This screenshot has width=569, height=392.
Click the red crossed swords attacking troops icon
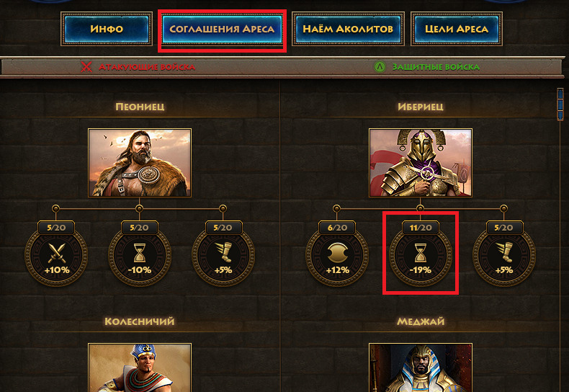pos(86,67)
